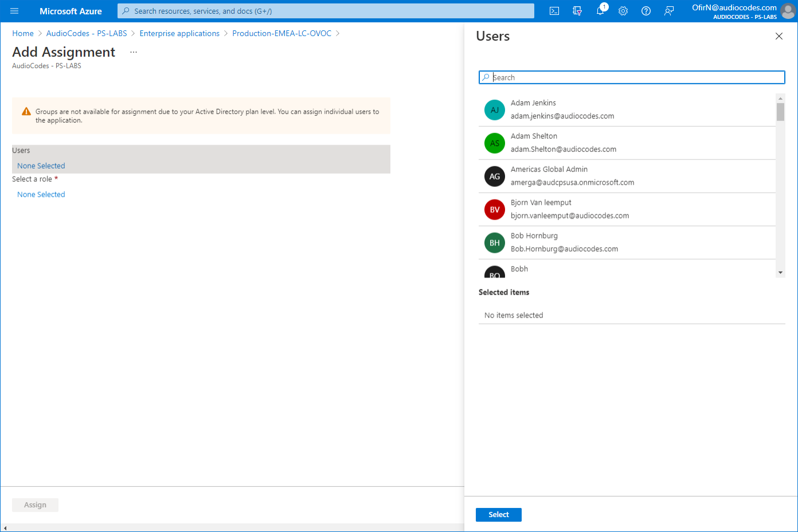Click the Adam Jenkins AJ avatar
This screenshot has height=532, width=798.
tap(495, 110)
